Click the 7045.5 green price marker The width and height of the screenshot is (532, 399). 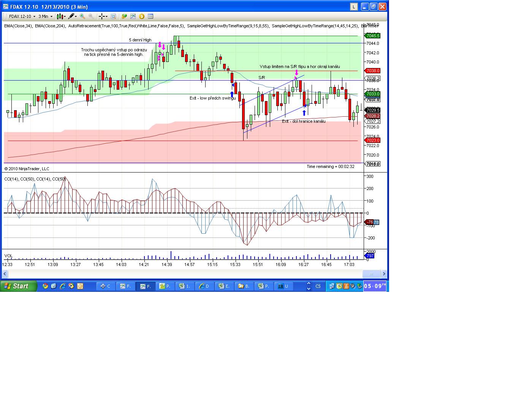[373, 36]
